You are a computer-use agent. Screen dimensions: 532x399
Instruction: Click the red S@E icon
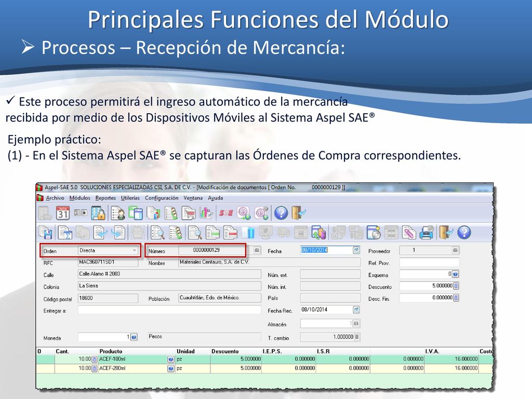tap(225, 213)
